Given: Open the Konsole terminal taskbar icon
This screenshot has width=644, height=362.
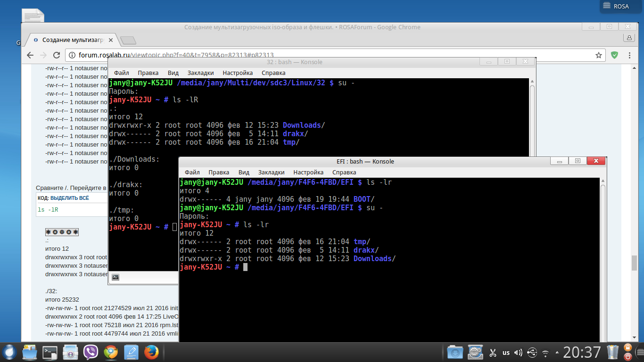Looking at the screenshot, I should tap(50, 352).
